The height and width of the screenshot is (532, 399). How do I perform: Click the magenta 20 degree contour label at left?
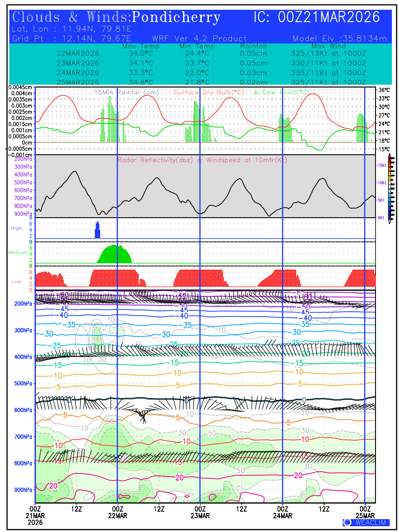[x=53, y=486]
